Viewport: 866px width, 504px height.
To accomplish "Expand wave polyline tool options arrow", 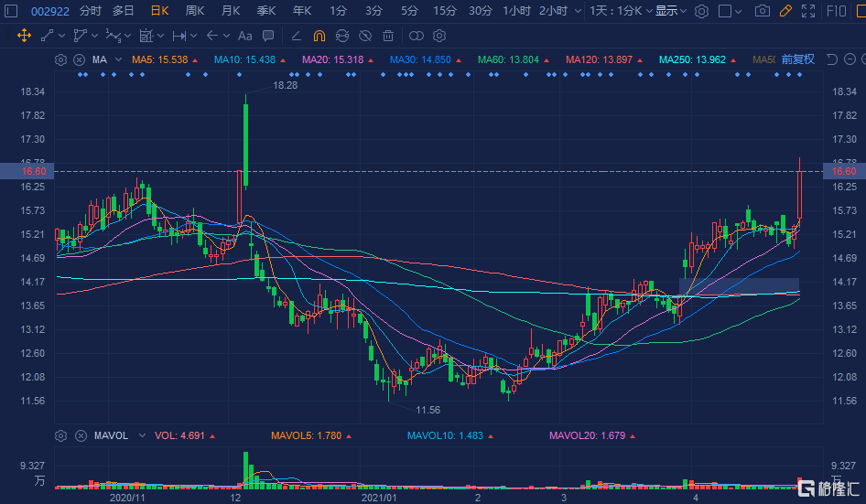I will (x=127, y=36).
